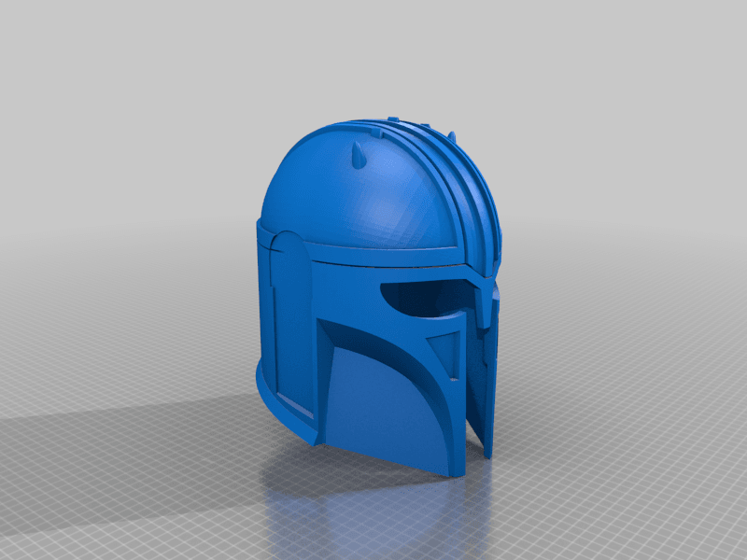Click the blue helmet 3D model

tap(379, 296)
